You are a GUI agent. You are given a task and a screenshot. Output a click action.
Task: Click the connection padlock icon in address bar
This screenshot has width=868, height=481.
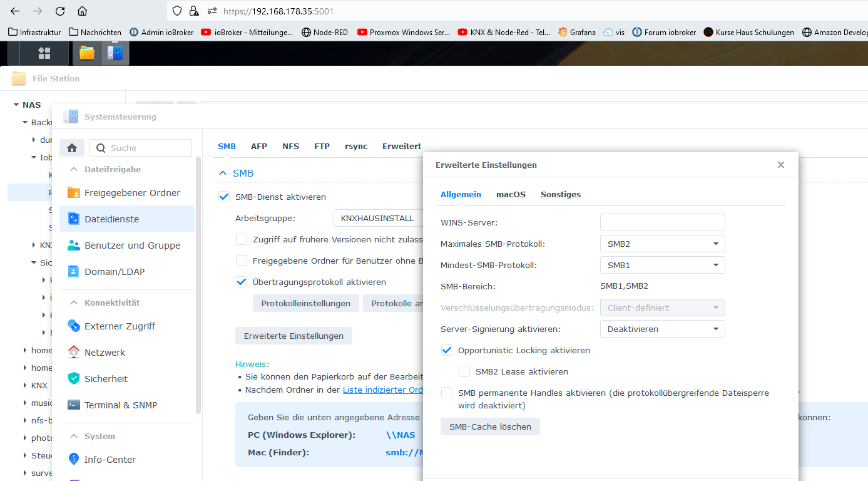(194, 11)
